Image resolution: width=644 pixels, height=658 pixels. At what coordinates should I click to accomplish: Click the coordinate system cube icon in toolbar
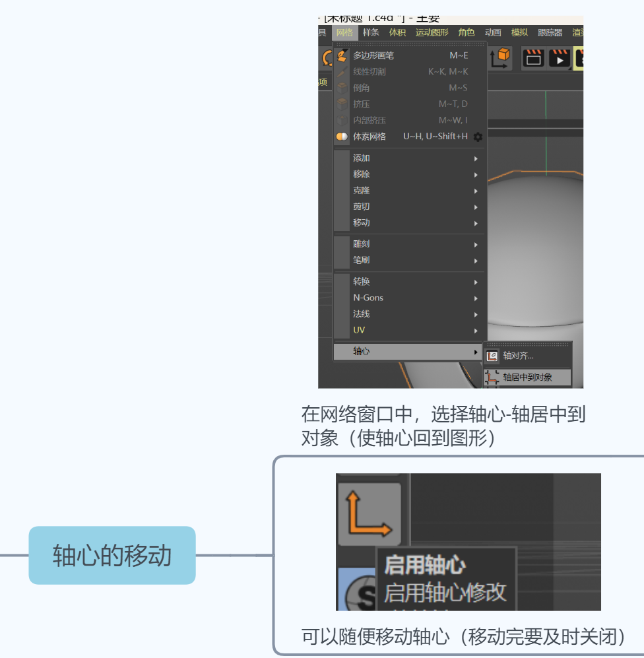point(501,57)
